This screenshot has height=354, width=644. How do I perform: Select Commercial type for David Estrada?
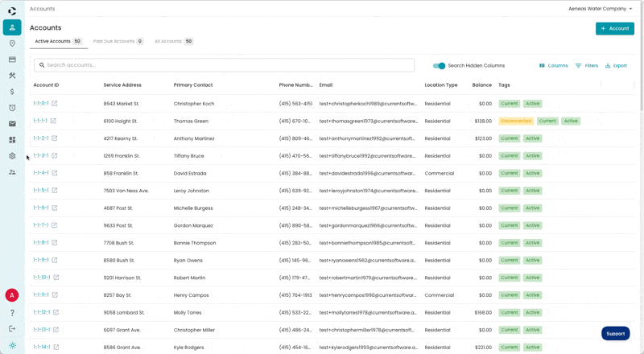point(439,173)
